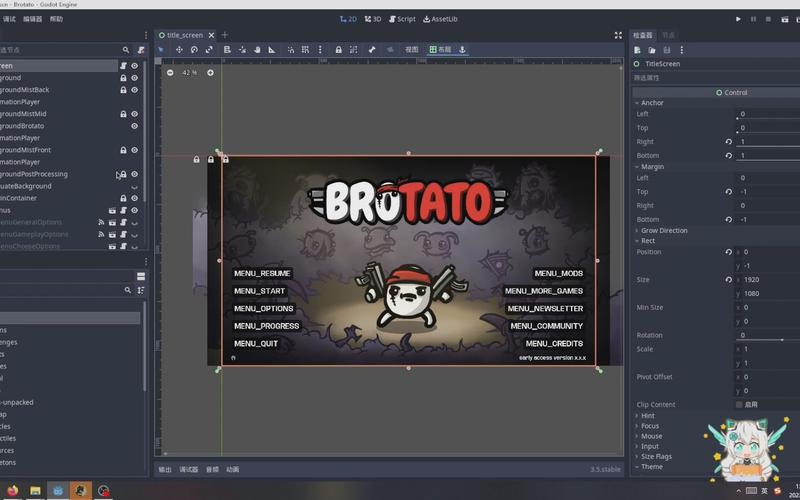Select the Pan mode hand tool
The image size is (800, 500).
257,49
